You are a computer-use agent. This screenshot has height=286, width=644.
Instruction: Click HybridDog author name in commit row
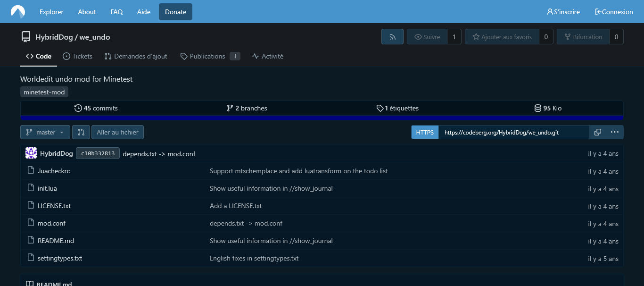(57, 153)
